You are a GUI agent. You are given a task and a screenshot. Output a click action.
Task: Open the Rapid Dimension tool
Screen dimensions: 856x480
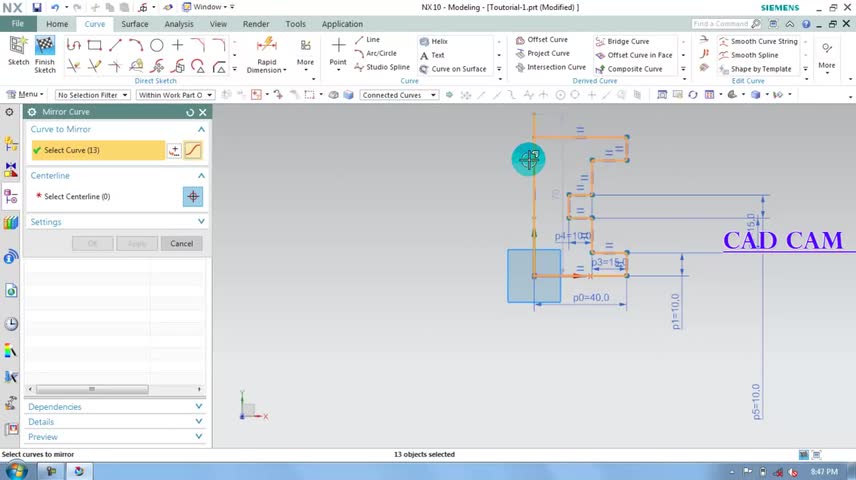pyautogui.click(x=266, y=54)
